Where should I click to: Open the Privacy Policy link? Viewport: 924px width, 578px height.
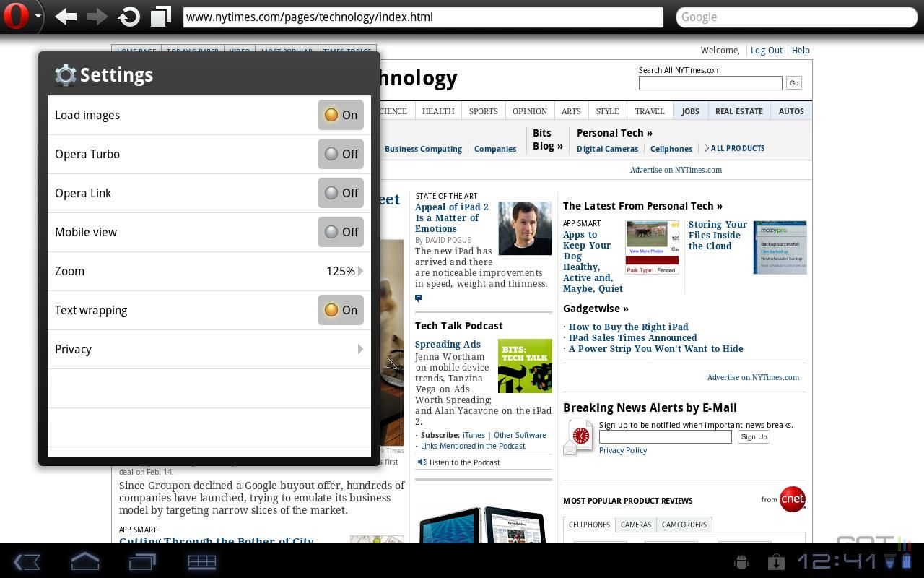(623, 450)
